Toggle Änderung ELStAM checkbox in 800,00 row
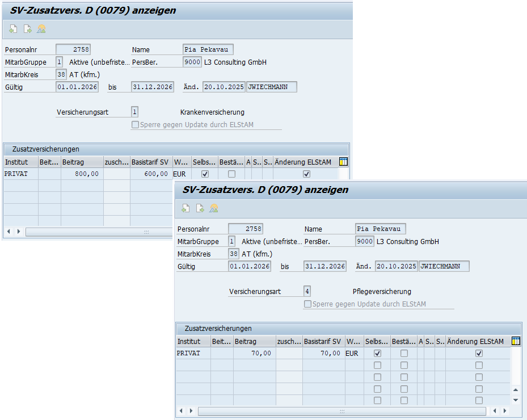The width and height of the screenshot is (527, 420). pyautogui.click(x=307, y=174)
